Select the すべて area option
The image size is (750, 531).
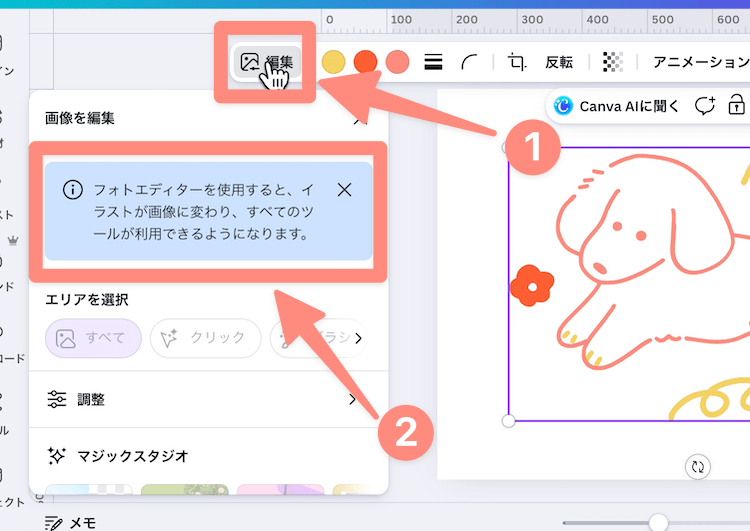pos(93,338)
